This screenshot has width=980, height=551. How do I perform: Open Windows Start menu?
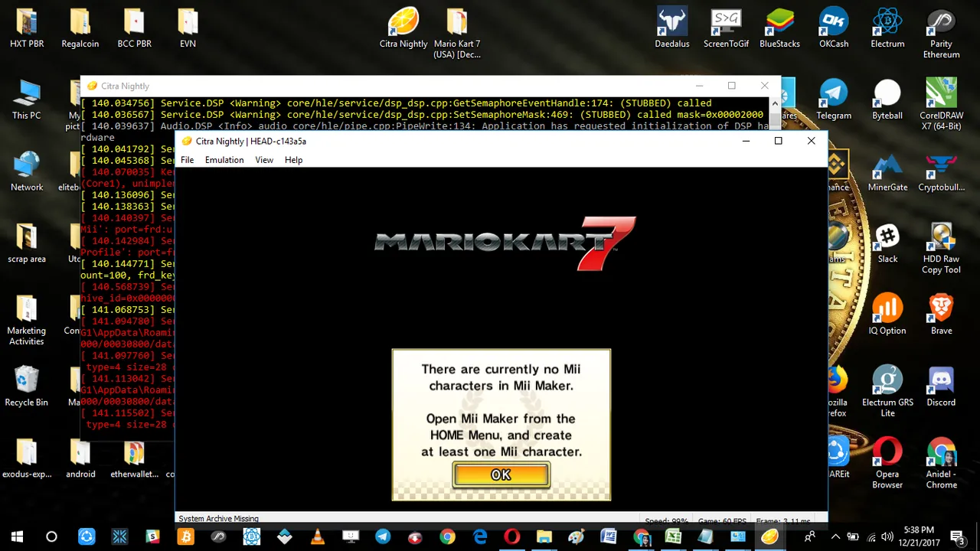pos(17,536)
